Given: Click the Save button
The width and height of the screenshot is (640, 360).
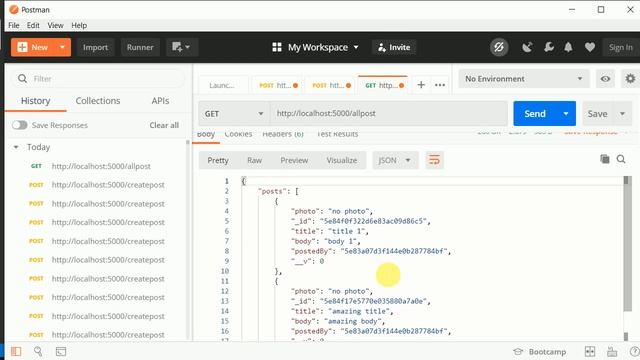Looking at the screenshot, I should 598,113.
